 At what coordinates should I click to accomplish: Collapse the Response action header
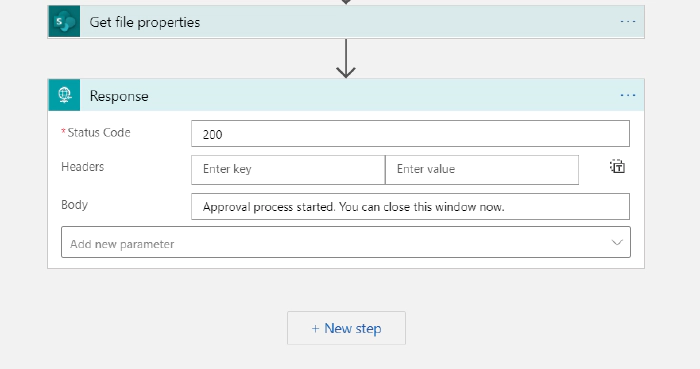(x=346, y=95)
